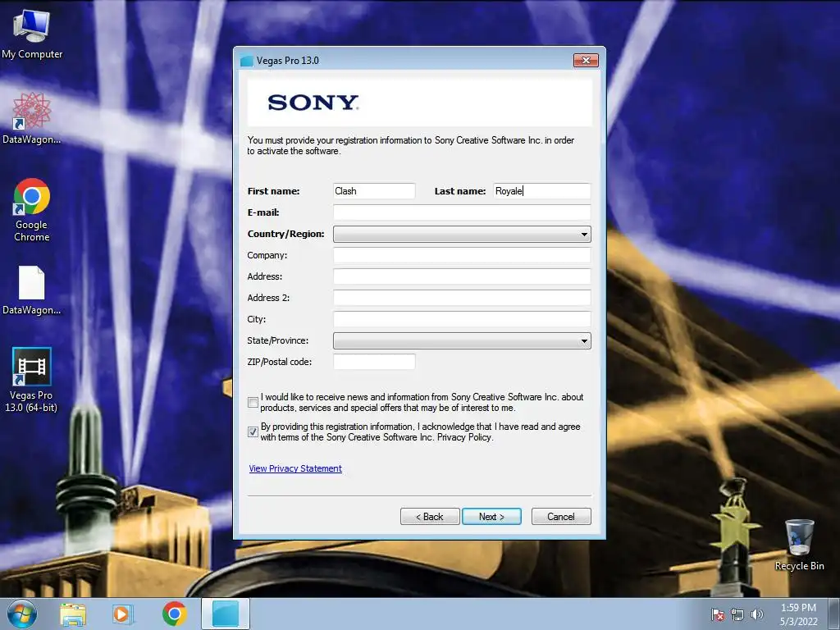Select the Vegas Pro installer taskbar button
The width and height of the screenshot is (840, 630).
click(226, 614)
